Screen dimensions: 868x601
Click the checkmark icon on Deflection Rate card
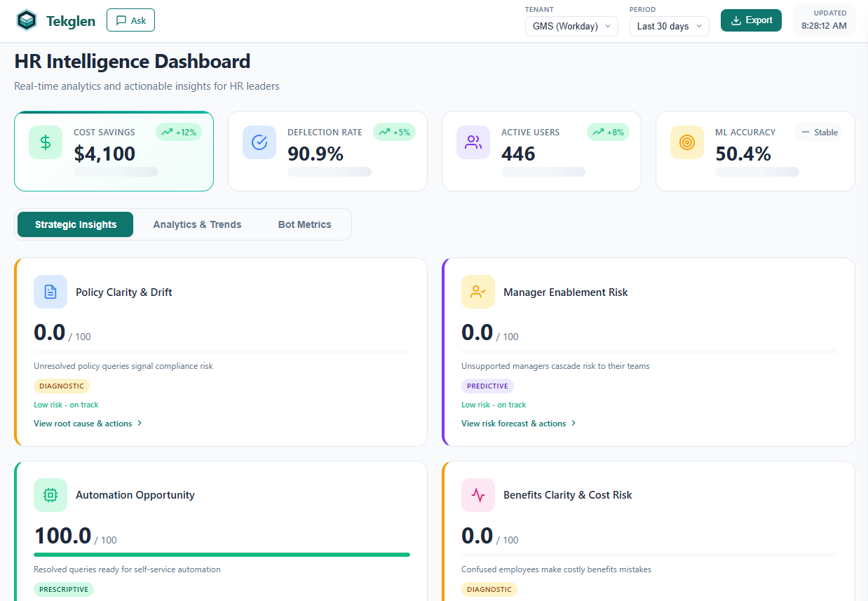259,142
